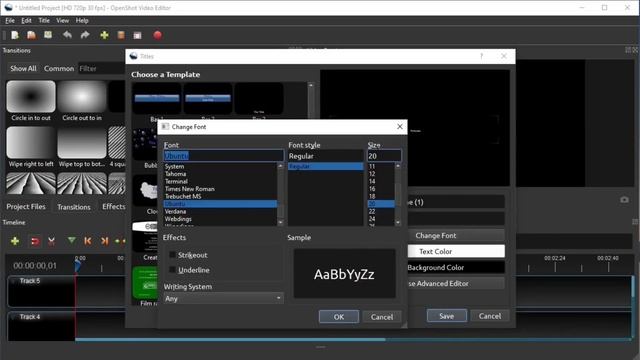The image size is (640, 360).
Task: Switch to the Effects tab
Action: (114, 207)
